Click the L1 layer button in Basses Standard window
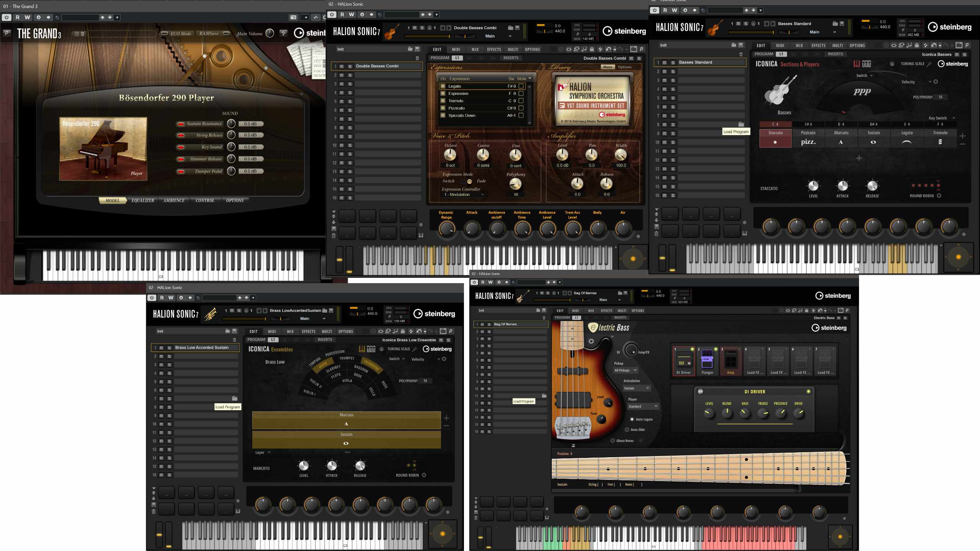Viewport: 980px width, 551px height. point(781,54)
